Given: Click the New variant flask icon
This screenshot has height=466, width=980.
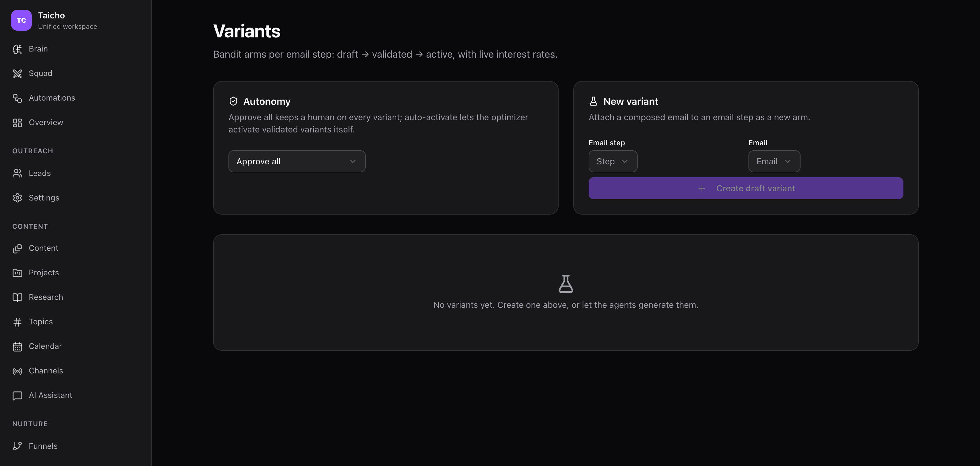Looking at the screenshot, I should 593,101.
